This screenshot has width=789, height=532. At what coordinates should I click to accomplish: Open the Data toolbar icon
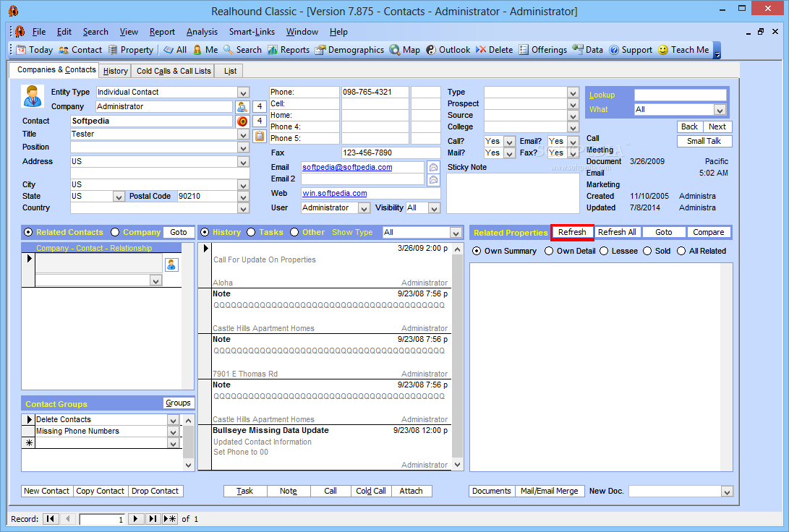(588, 50)
